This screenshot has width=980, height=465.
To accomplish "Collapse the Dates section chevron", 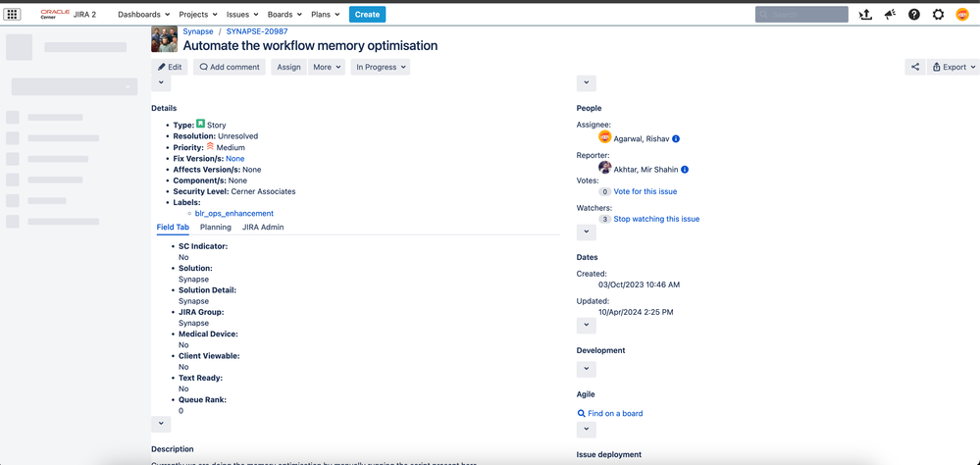I will pyautogui.click(x=587, y=232).
